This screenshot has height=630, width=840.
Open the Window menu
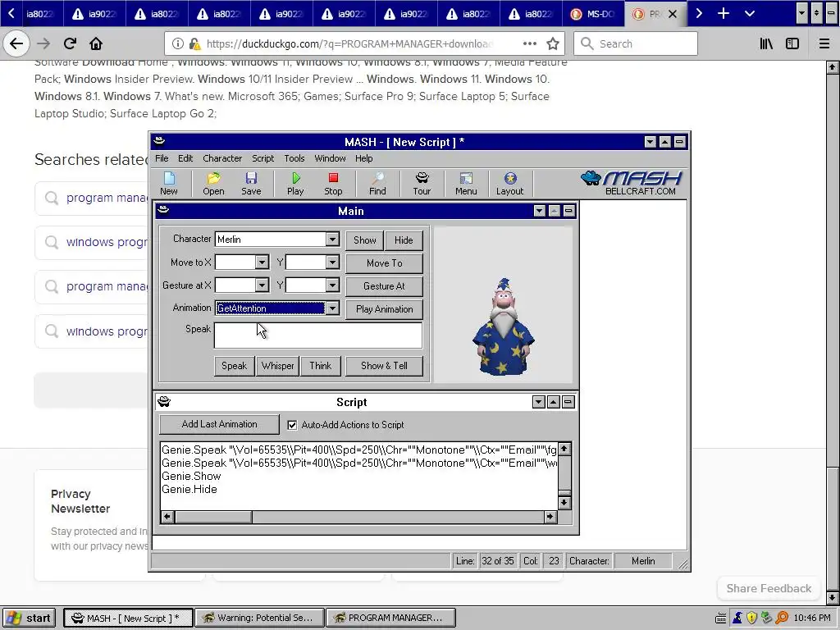pos(330,158)
